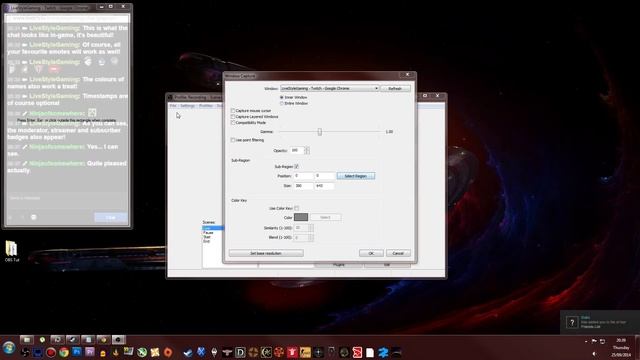
Task: Open the green Xbox-style icon on taskbar
Action: pyautogui.click(x=142, y=352)
